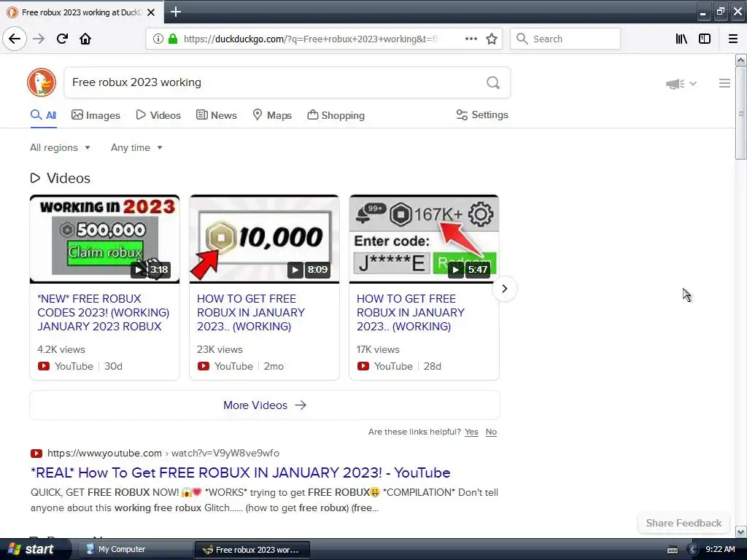Open a new tab with plus icon
This screenshot has width=747, height=560.
(x=175, y=12)
